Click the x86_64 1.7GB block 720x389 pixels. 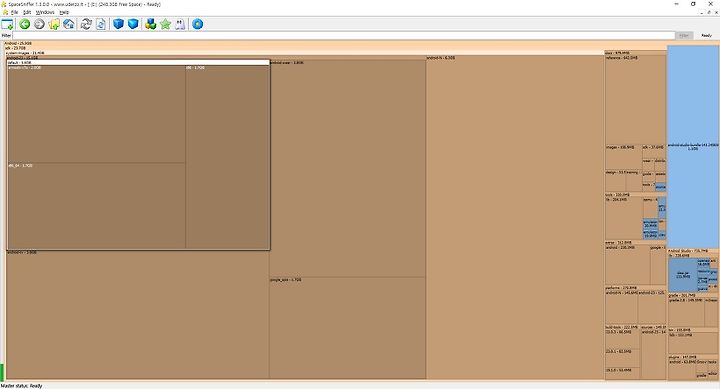click(x=96, y=206)
